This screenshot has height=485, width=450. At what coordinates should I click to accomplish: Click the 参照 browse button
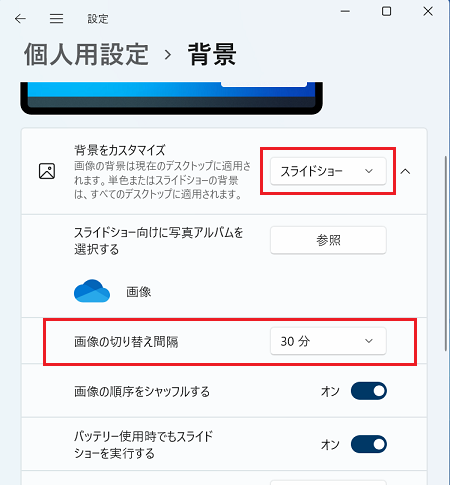[x=328, y=240]
